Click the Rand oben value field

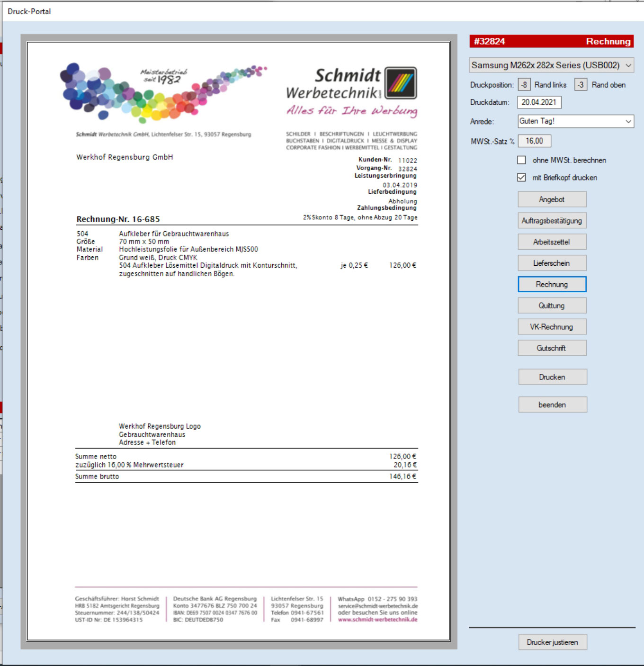tap(581, 85)
